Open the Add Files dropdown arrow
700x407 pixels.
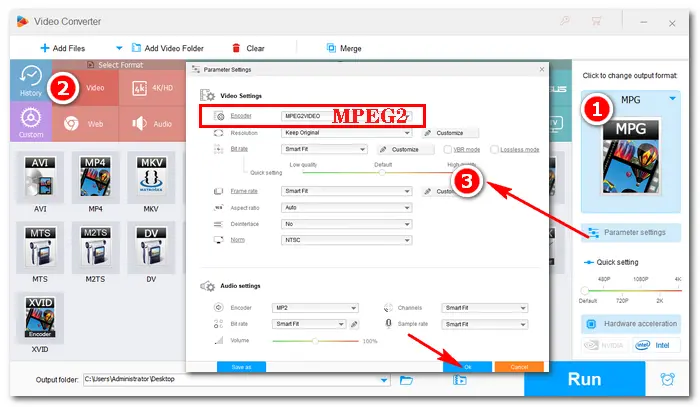(119, 48)
